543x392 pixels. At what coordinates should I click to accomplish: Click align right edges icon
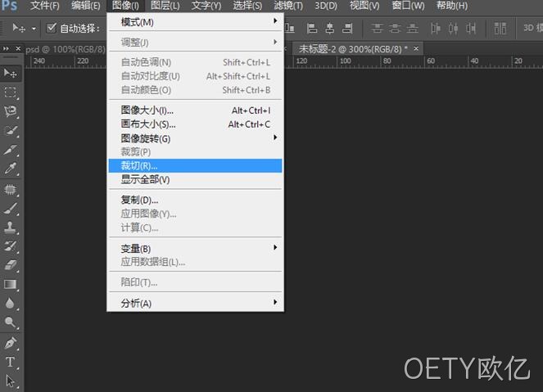tap(347, 28)
